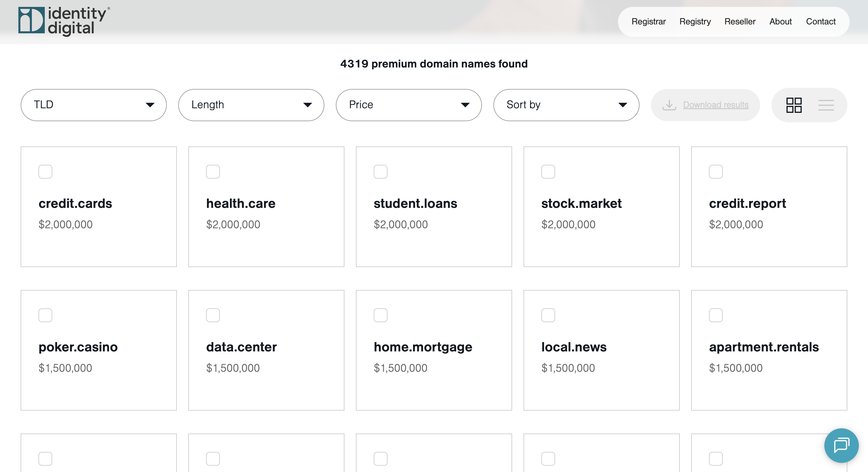The width and height of the screenshot is (868, 472).
Task: Tick the poker.casino checkbox
Action: (x=45, y=315)
